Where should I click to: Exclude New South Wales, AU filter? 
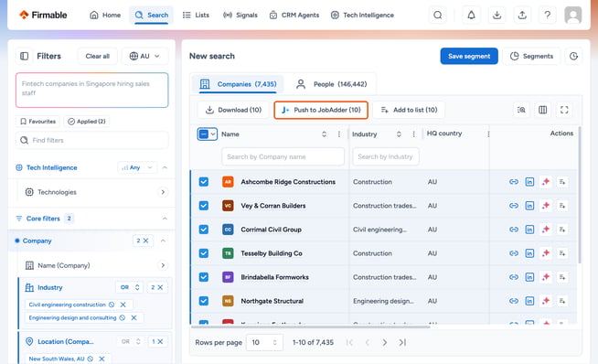click(x=90, y=359)
